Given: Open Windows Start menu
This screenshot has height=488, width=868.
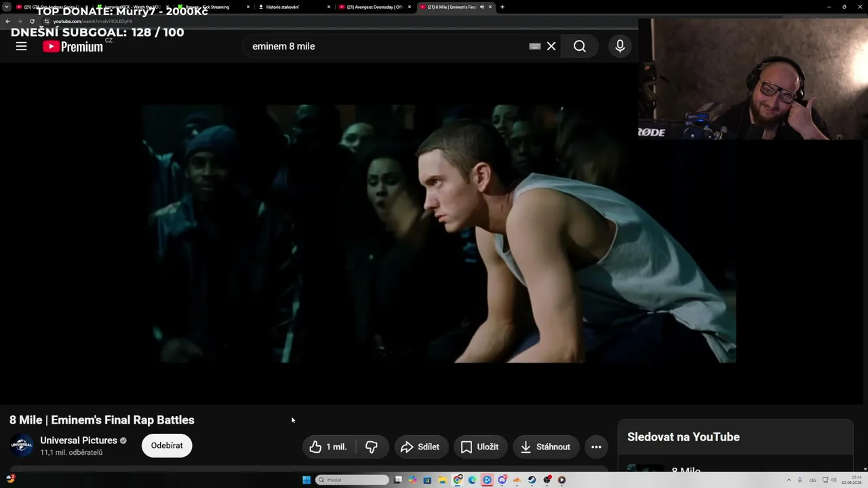Looking at the screenshot, I should (307, 480).
